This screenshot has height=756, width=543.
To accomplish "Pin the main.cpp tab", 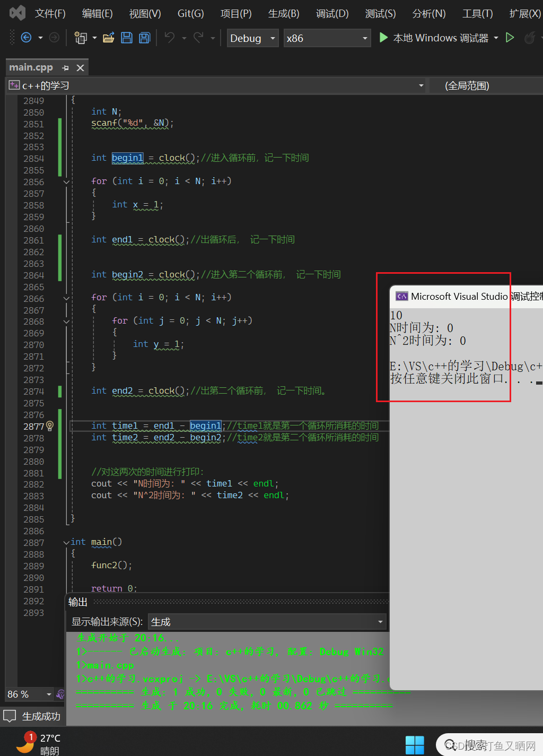I will 66,68.
